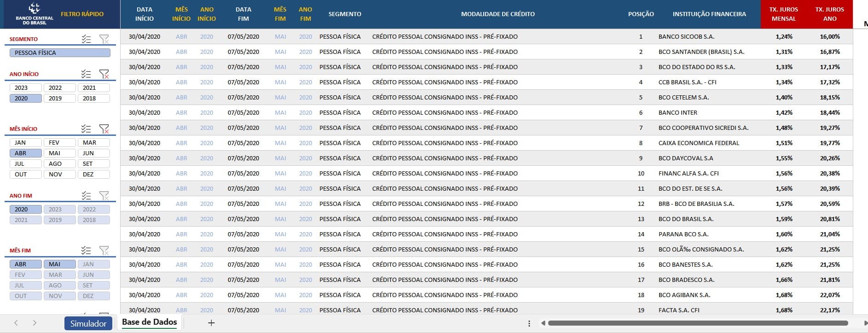This screenshot has height=333, width=868.
Task: Toggle 2020 in the ANO FIM slicer
Action: pos(26,209)
